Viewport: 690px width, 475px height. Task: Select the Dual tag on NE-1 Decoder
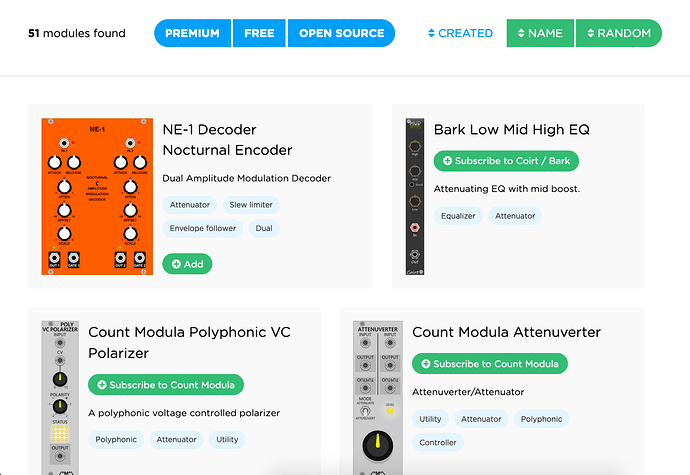(264, 228)
